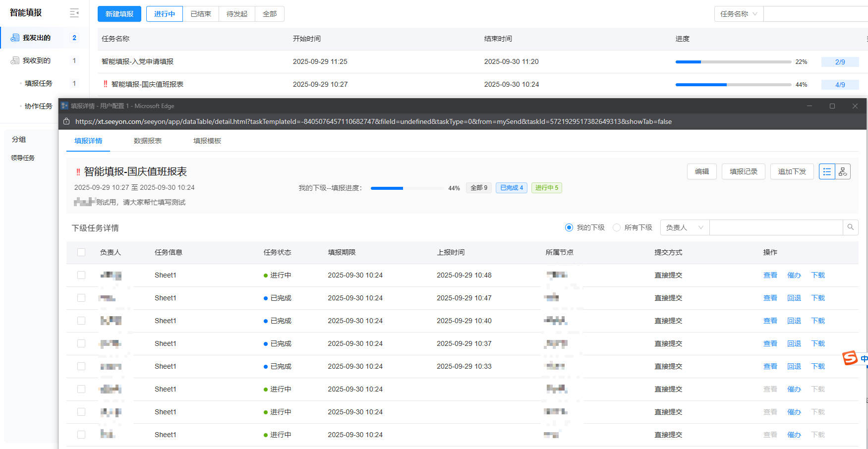Click the search magnifier icon

click(x=851, y=227)
